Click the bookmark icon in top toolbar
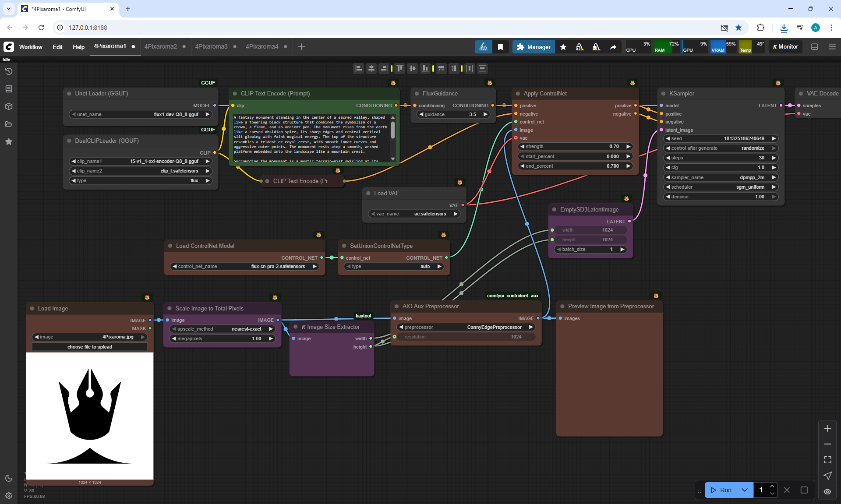 click(x=500, y=47)
